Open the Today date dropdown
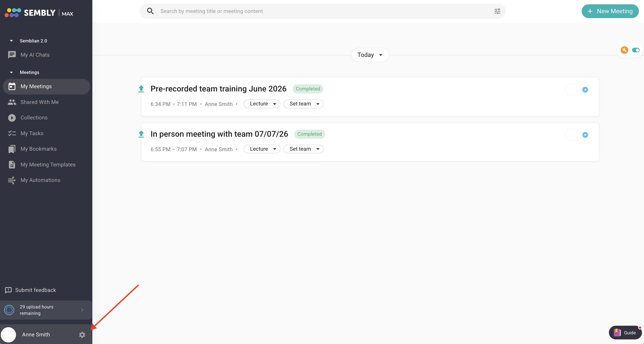This screenshot has width=644, height=344. point(370,55)
